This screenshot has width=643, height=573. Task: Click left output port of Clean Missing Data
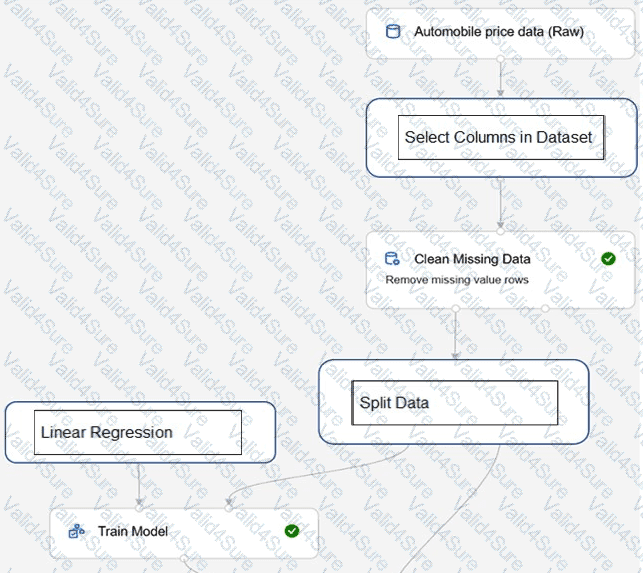click(x=455, y=309)
